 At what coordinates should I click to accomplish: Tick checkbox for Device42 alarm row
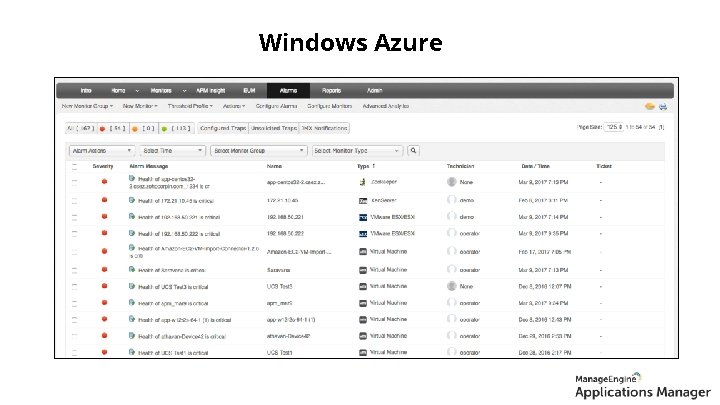click(74, 336)
